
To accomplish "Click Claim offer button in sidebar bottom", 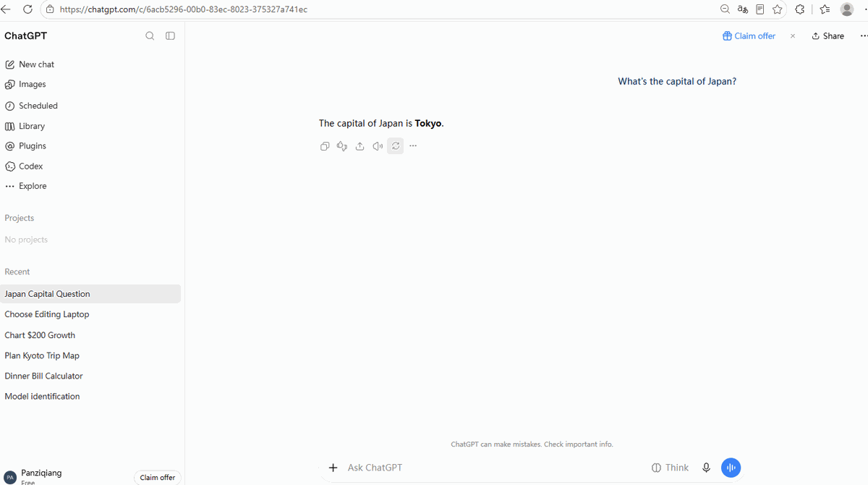I will (158, 478).
